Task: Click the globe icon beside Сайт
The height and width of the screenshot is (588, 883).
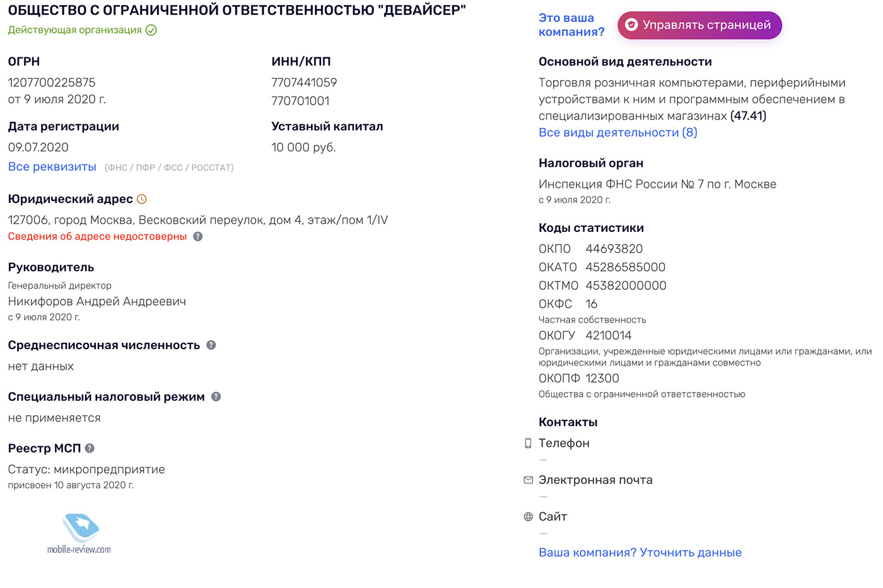Action: (x=528, y=516)
